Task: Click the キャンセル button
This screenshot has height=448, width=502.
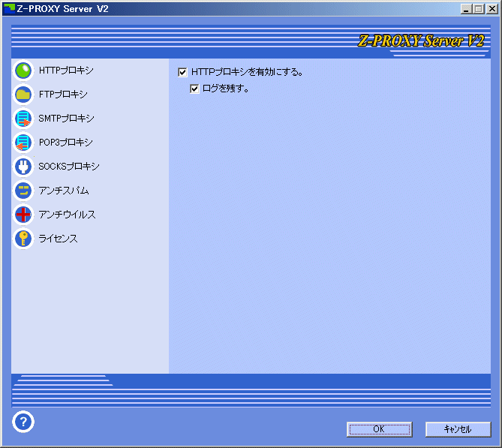Action: tap(458, 429)
